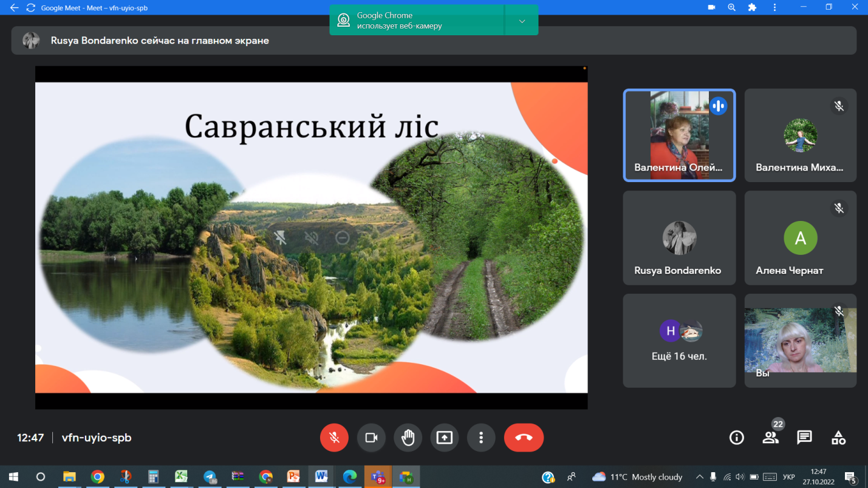The image size is (868, 488).
Task: Toggle the camera button off
Action: pyautogui.click(x=371, y=438)
